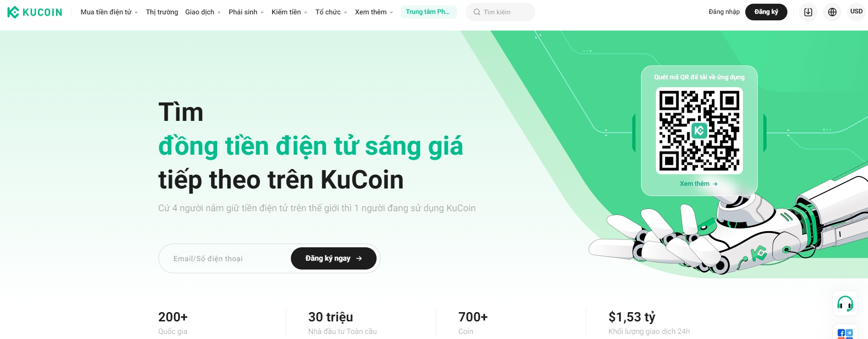868x339 pixels.
Task: Click the Đăng ký ngay button
Action: 333,258
